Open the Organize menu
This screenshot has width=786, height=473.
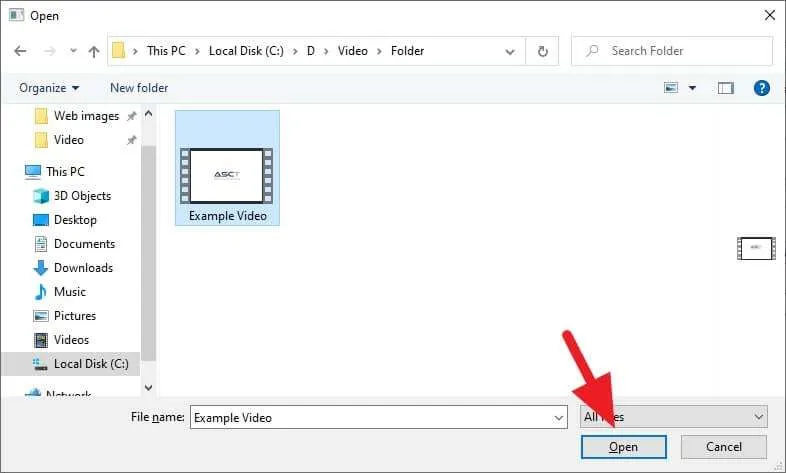pyautogui.click(x=49, y=88)
